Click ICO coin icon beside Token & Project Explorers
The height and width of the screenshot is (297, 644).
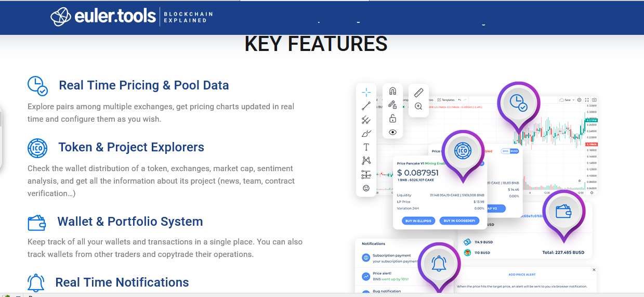[x=37, y=148]
